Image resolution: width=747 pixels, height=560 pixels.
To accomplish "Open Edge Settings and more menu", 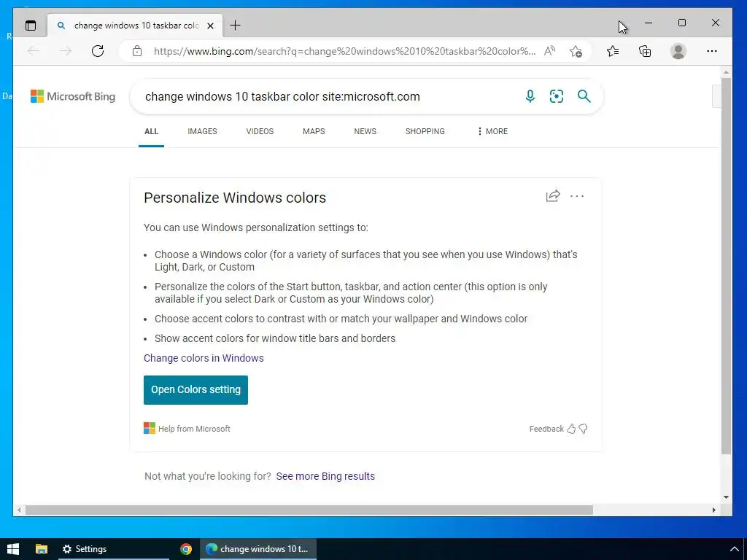I will point(712,51).
